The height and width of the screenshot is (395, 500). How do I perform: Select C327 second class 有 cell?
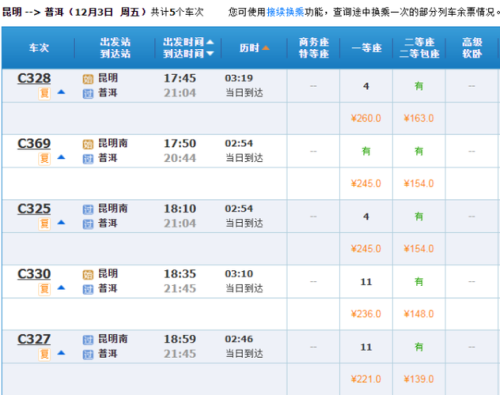419,347
